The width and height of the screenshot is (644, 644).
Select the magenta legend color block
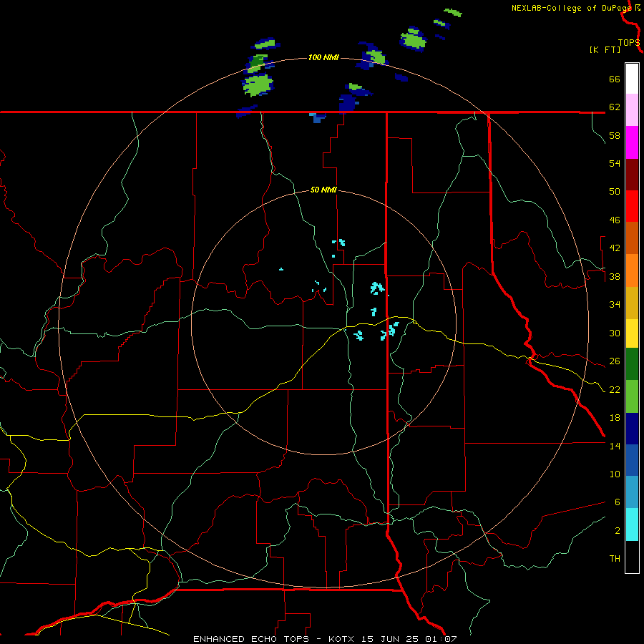(632, 142)
